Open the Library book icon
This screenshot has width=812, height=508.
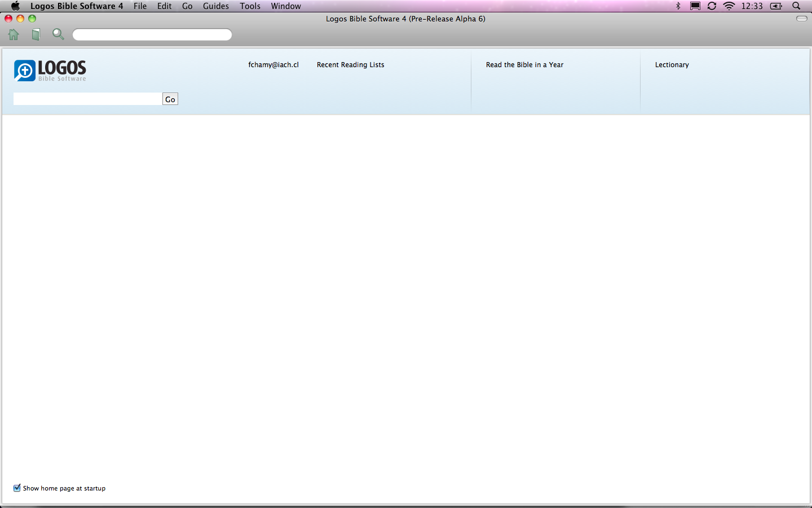[36, 35]
